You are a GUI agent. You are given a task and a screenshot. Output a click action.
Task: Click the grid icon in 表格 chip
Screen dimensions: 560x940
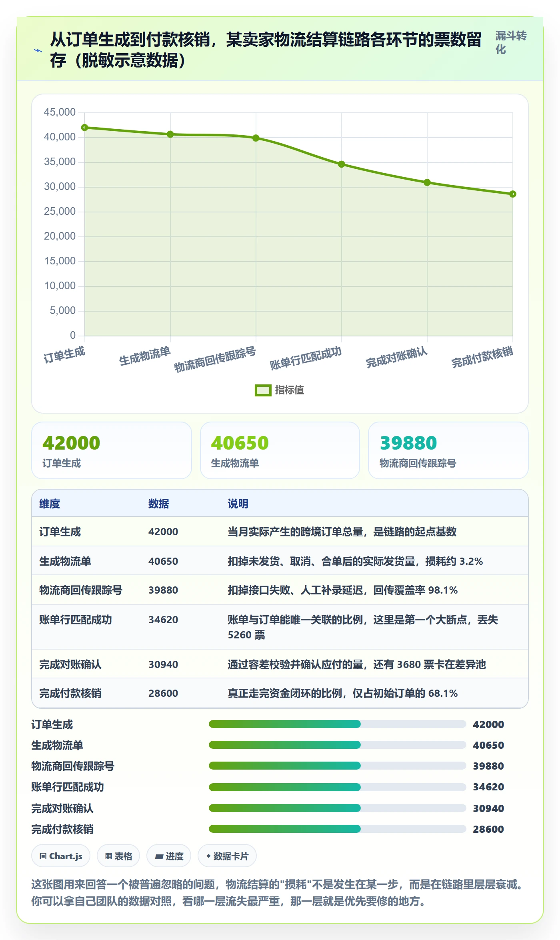[x=108, y=856]
